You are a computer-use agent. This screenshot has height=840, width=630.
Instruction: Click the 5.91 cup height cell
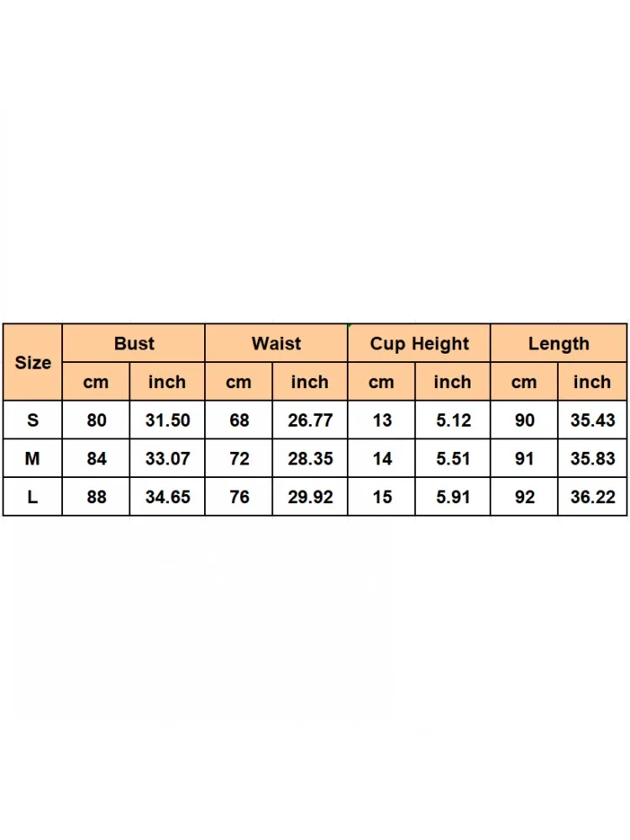point(453,496)
